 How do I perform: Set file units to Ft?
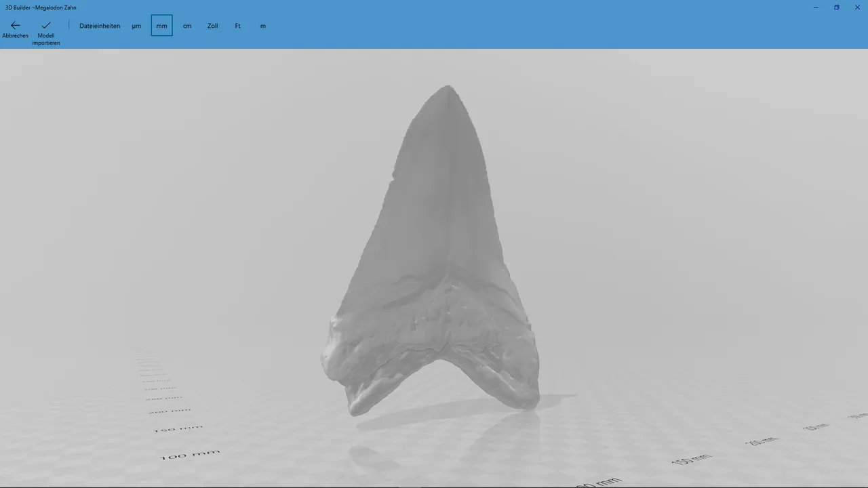pyautogui.click(x=237, y=26)
